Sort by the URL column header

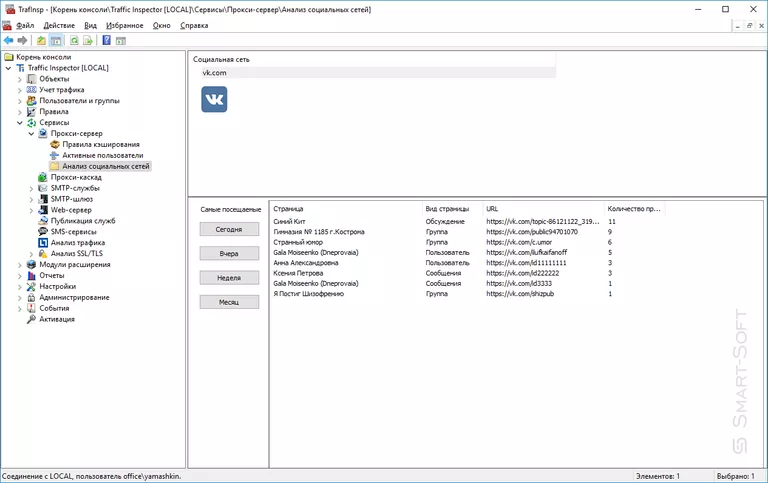543,209
